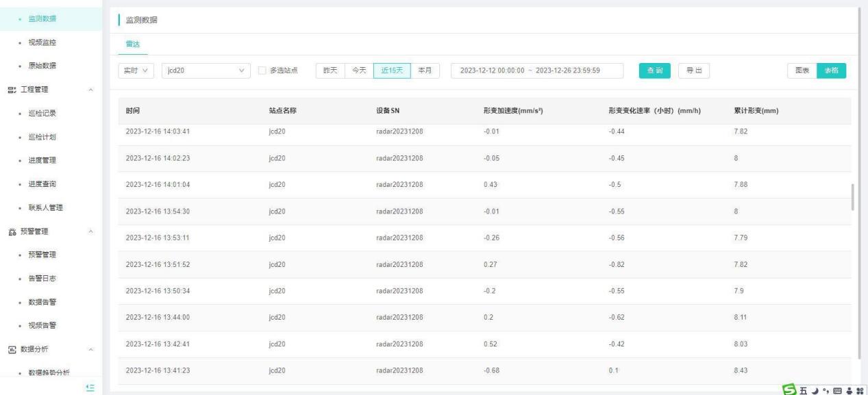Switch to 图表 chart view
This screenshot has height=395, width=868.
click(x=802, y=71)
